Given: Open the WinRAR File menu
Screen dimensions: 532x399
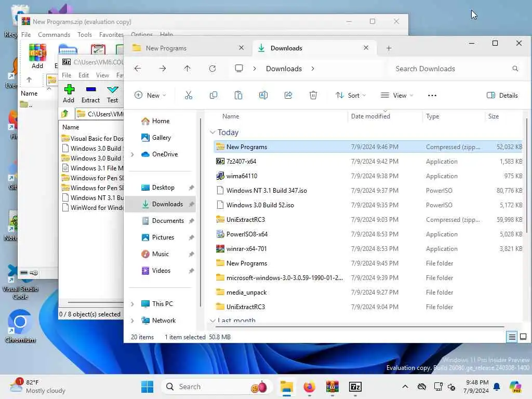Looking at the screenshot, I should pyautogui.click(x=26, y=35).
